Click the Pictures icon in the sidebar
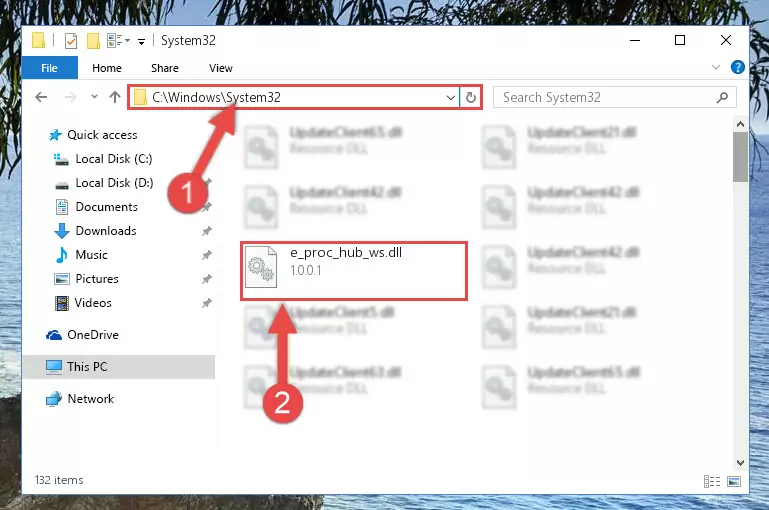Image resolution: width=769 pixels, height=510 pixels. coord(62,279)
